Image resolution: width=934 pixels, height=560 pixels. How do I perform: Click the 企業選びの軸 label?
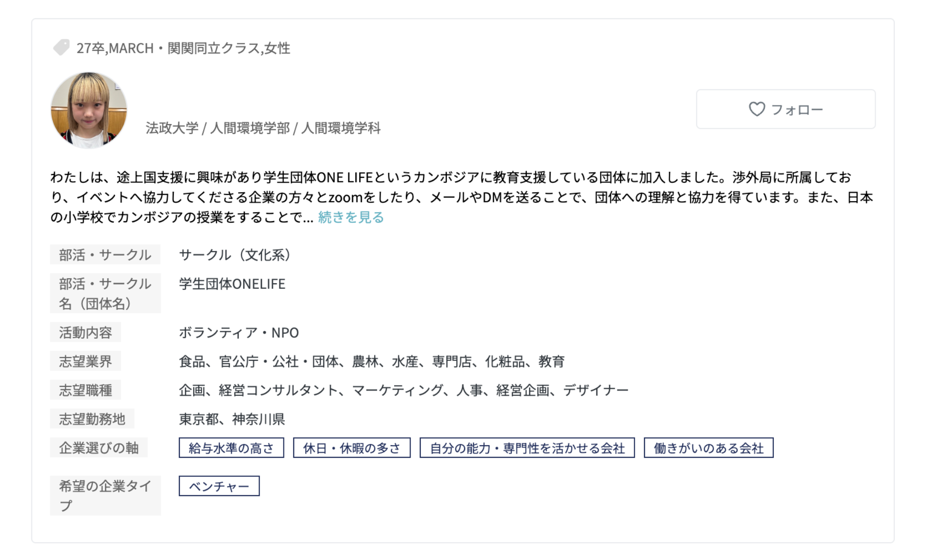99,448
